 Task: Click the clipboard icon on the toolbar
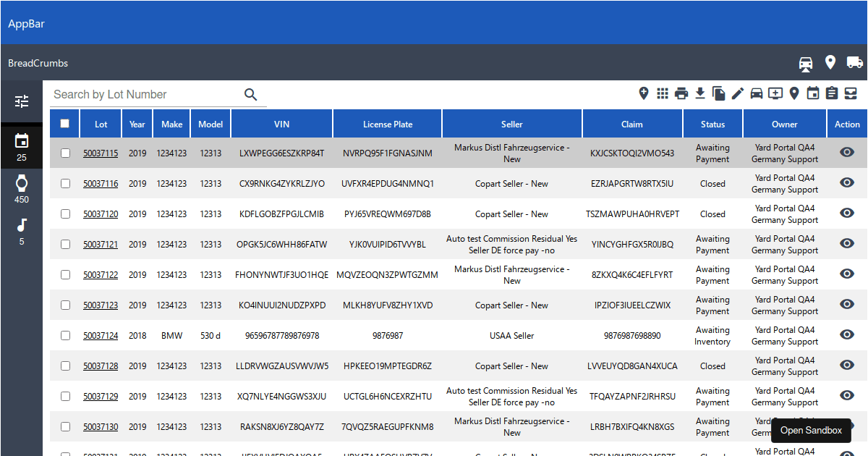click(831, 94)
